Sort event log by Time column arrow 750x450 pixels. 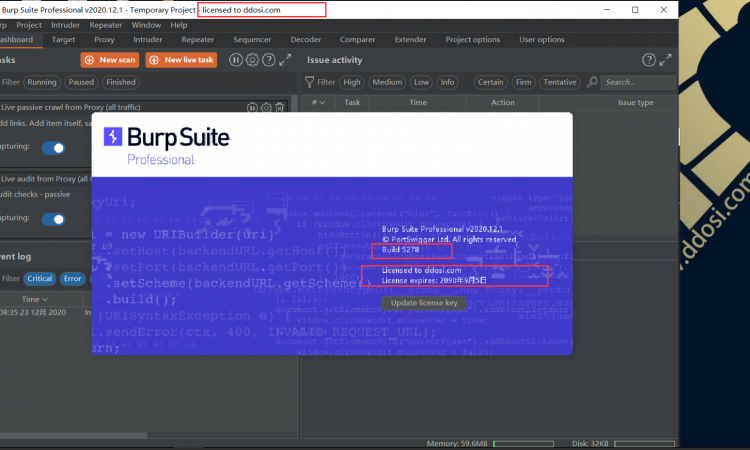tap(45, 299)
